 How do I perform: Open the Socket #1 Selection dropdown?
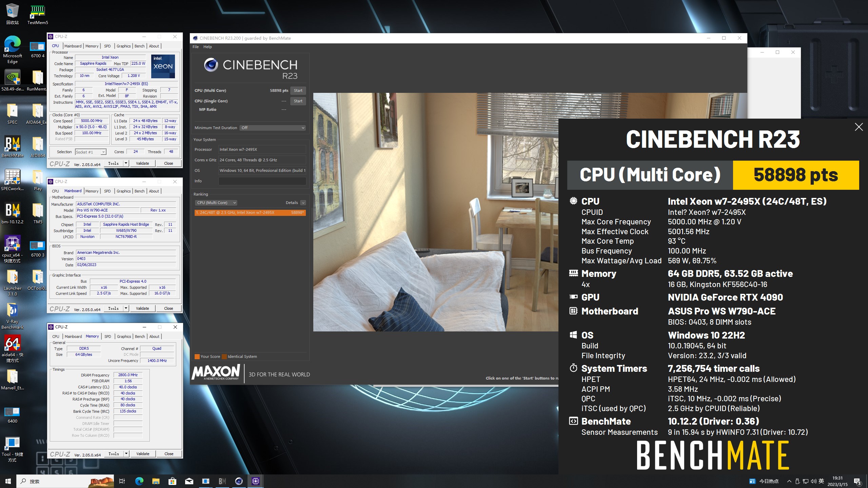tap(91, 152)
